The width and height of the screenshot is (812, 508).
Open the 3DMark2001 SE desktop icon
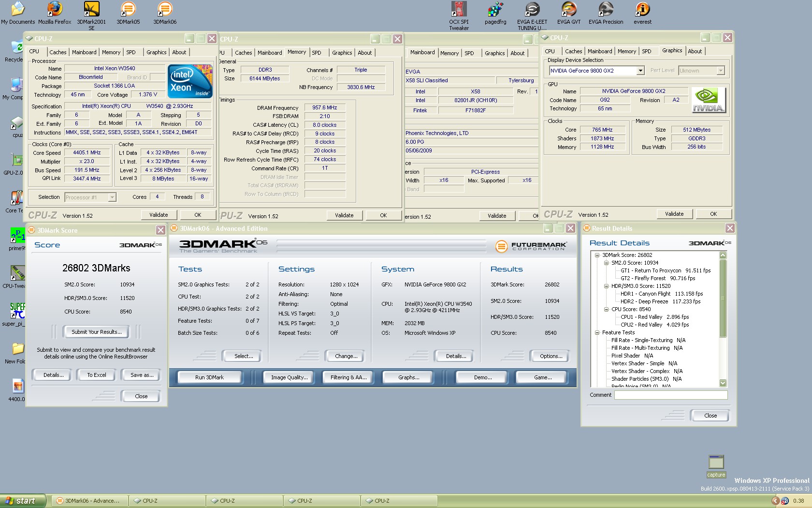click(x=91, y=15)
